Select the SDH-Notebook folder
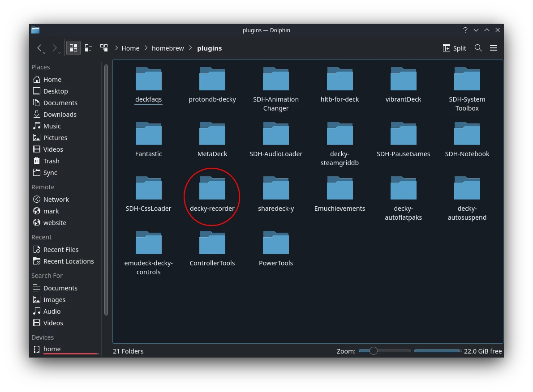This screenshot has height=392, width=533. point(467,139)
